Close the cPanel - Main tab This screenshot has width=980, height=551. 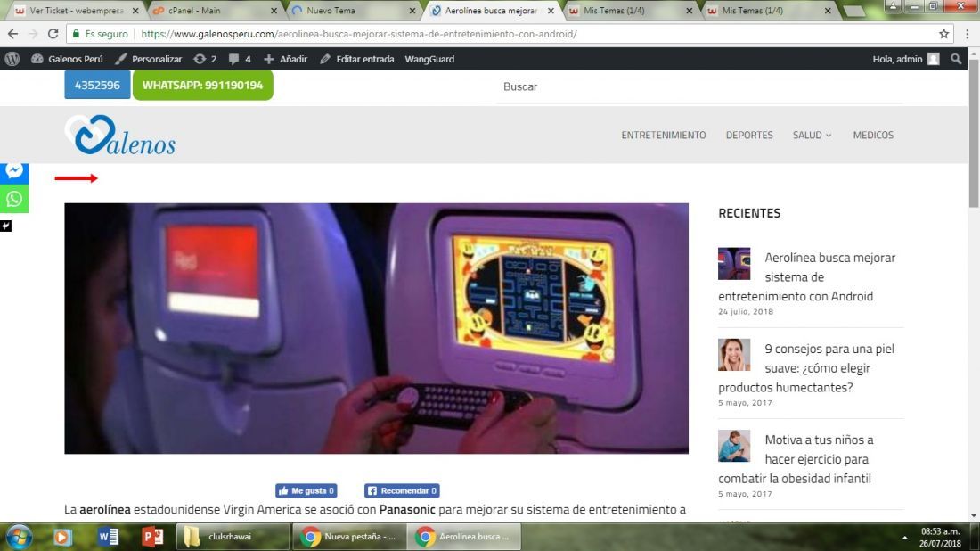click(x=274, y=11)
